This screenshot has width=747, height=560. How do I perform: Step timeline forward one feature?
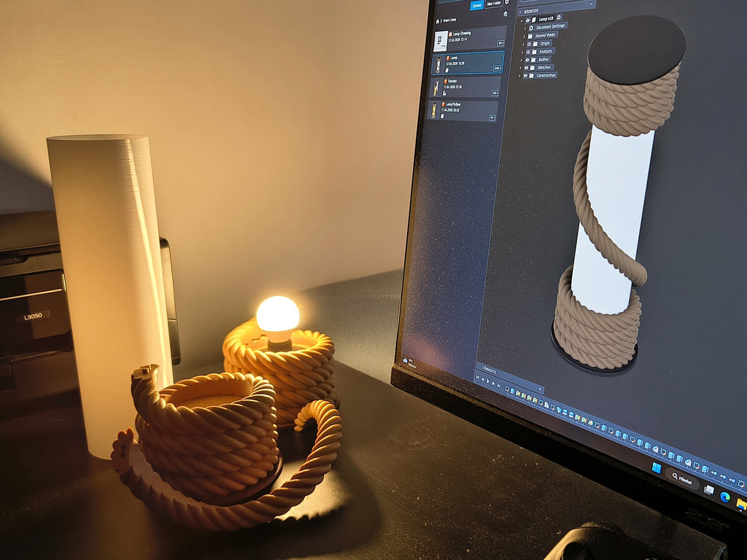click(493, 384)
